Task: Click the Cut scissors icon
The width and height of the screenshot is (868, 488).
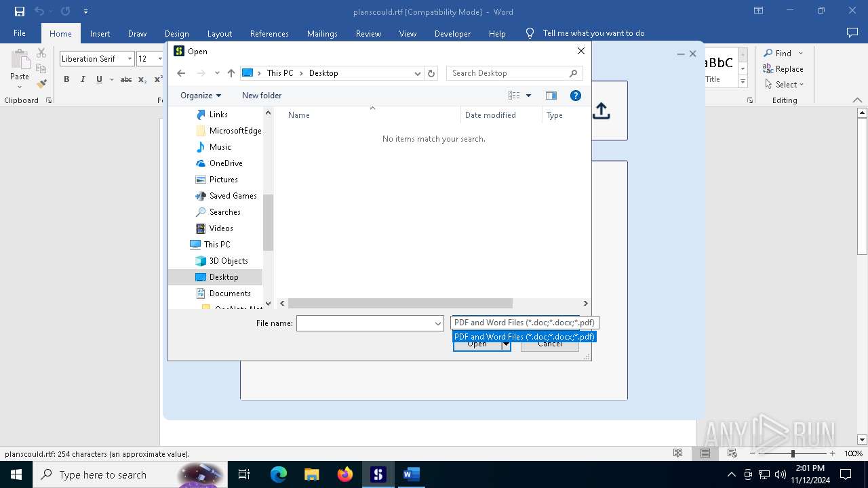Action: click(x=41, y=53)
